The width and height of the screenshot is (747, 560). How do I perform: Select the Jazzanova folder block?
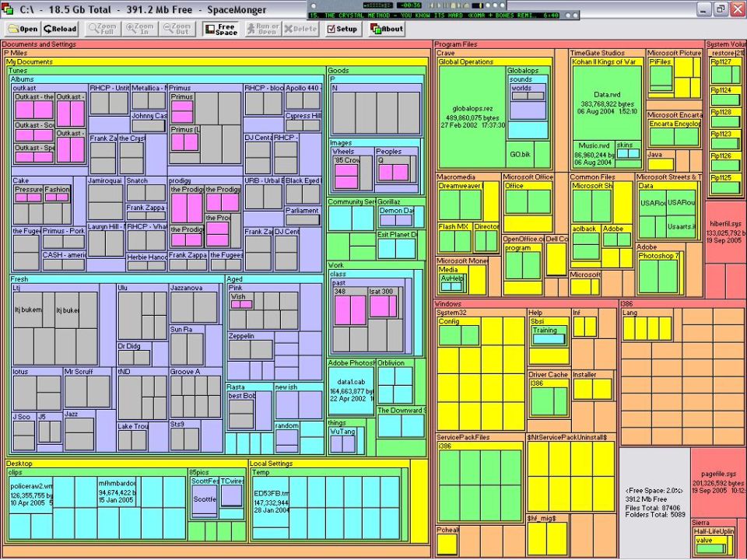tap(195, 304)
